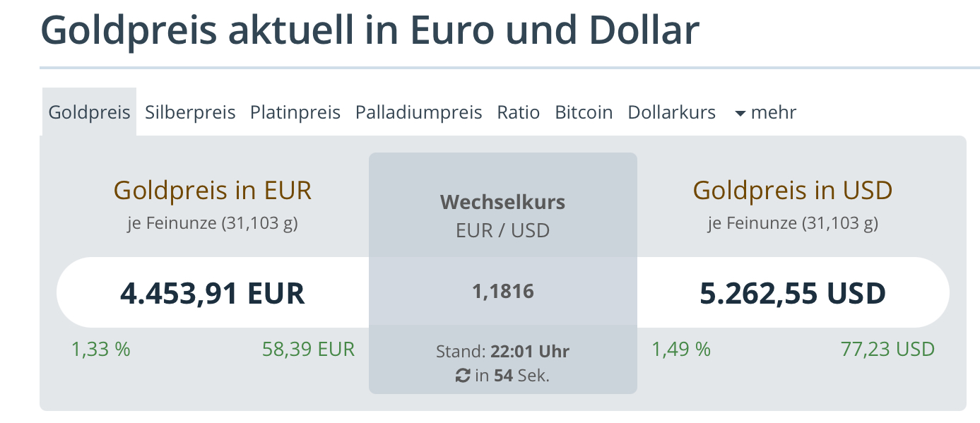Click the 1,1816 exchange rate value

[503, 291]
